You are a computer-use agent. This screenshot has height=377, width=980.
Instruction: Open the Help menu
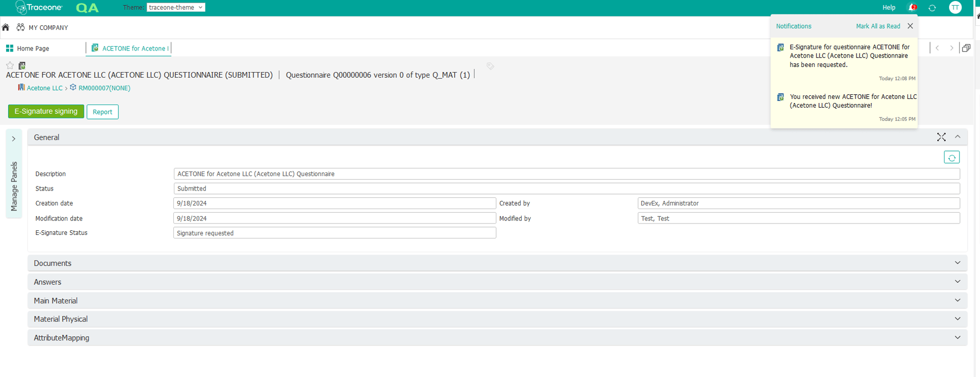[x=889, y=8]
